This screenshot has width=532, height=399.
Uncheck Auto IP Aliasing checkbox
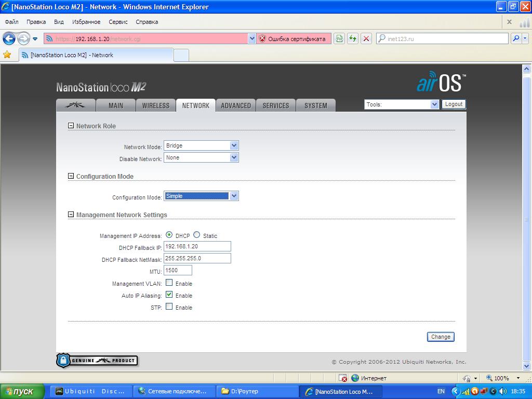(169, 295)
